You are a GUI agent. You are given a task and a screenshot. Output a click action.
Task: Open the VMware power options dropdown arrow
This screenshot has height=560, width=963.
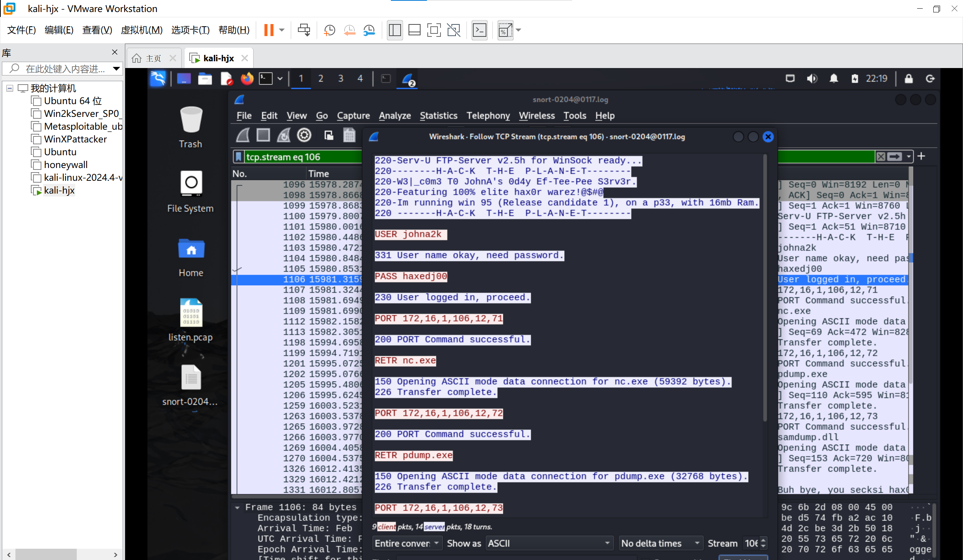coord(282,30)
